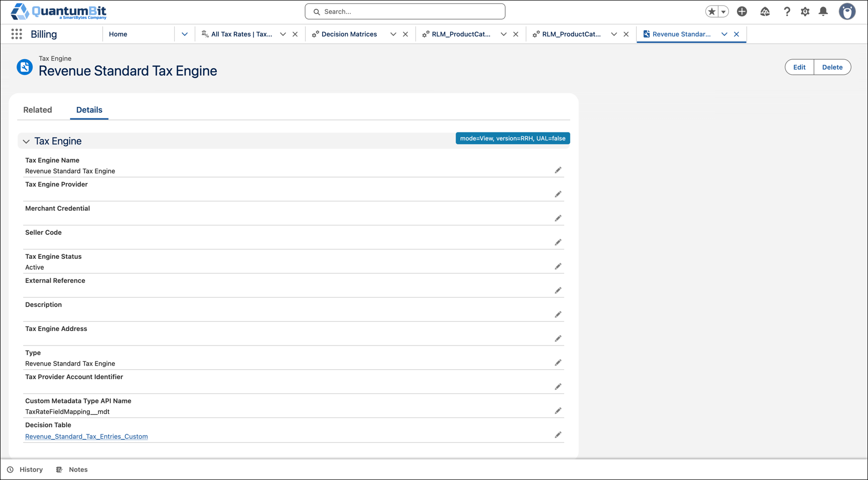Click the global Search field
This screenshot has width=868, height=480.
pyautogui.click(x=405, y=12)
